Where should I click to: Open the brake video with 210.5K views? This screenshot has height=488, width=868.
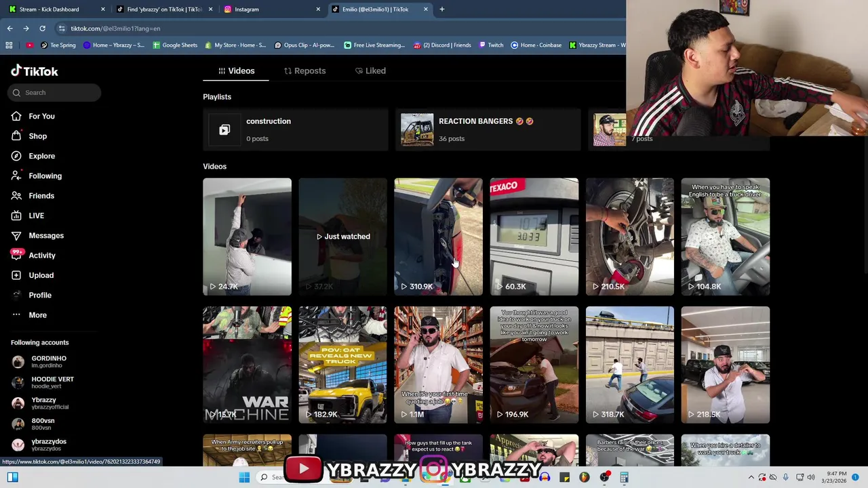point(629,237)
